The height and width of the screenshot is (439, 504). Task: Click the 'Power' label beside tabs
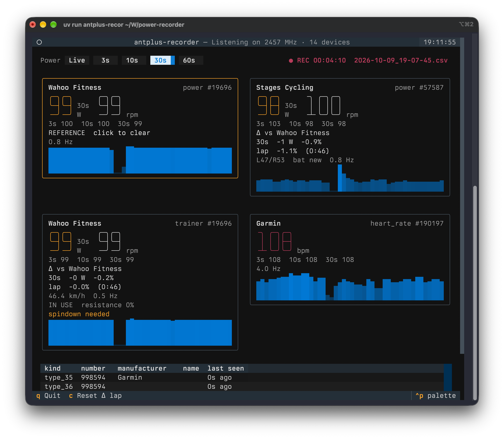(50, 60)
